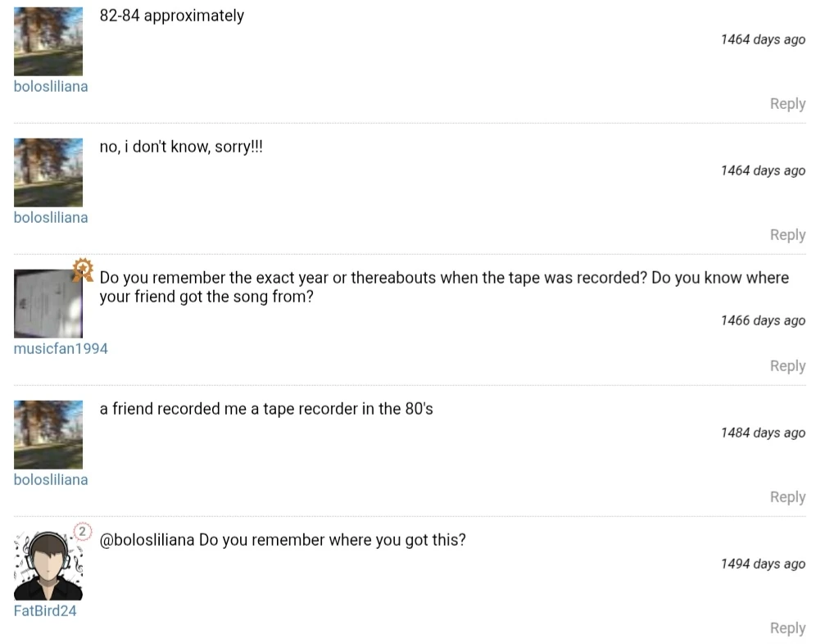Reply to FatBird24's comment
816x644 pixels.
787,628
